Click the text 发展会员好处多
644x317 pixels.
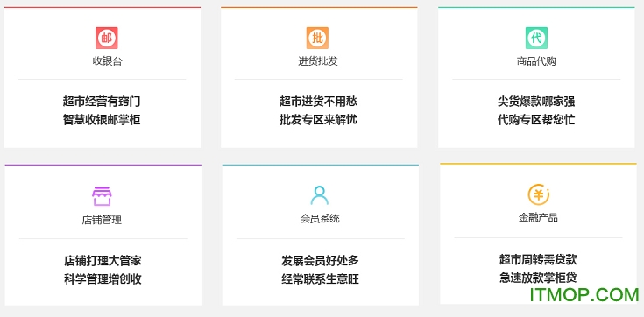pyautogui.click(x=321, y=261)
